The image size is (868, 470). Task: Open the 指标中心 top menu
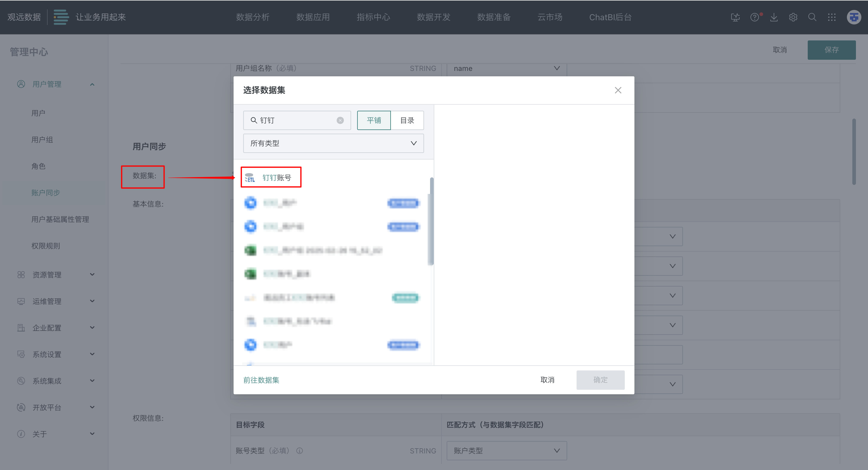click(x=373, y=17)
